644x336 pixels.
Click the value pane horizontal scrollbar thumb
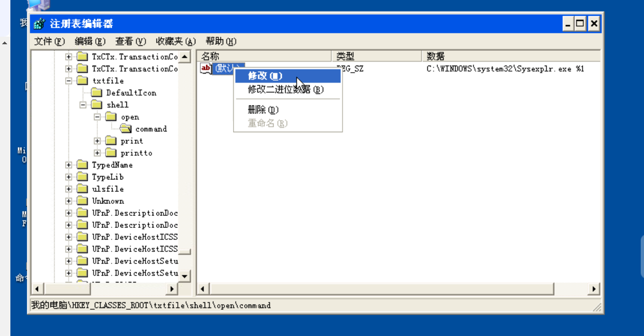[381, 289]
